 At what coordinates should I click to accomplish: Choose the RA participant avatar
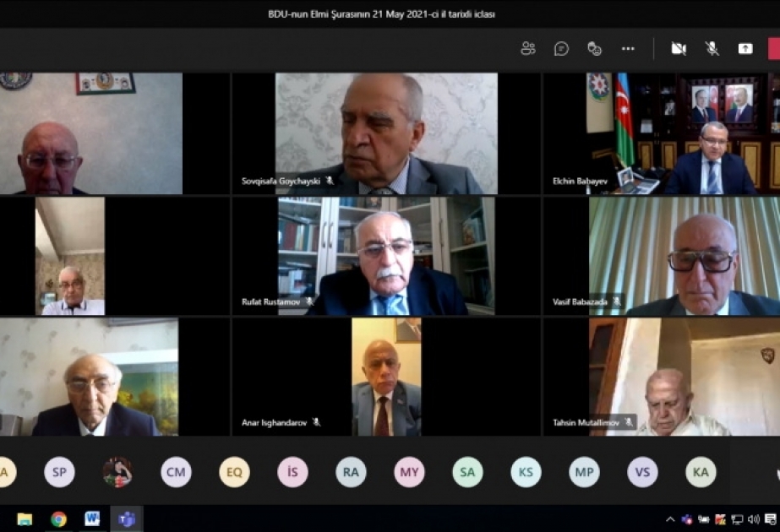coord(351,472)
